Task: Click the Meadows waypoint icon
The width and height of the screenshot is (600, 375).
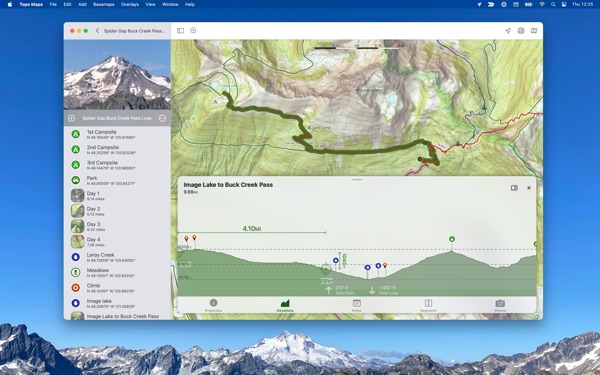Action: 76,272
